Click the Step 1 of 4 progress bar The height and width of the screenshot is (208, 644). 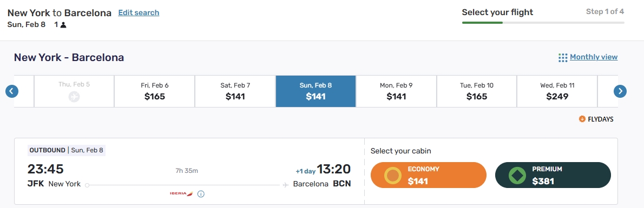[543, 22]
